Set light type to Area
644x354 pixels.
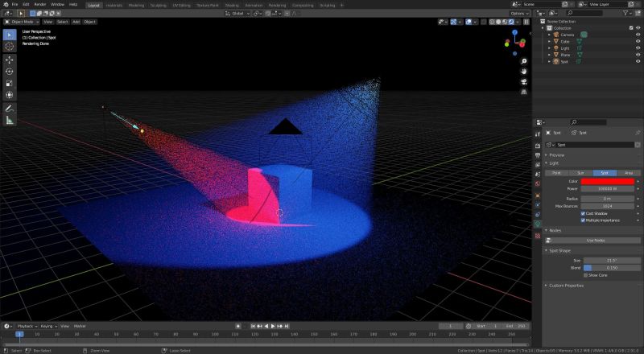(629, 173)
